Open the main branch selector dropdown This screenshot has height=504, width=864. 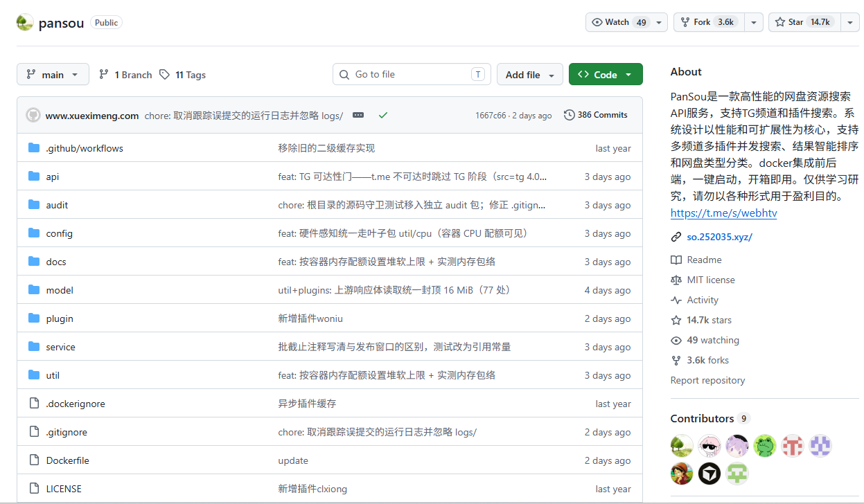click(53, 75)
